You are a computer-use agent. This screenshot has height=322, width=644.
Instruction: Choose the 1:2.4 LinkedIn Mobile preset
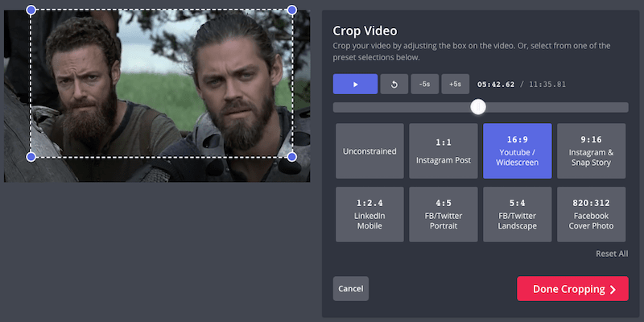369,214
